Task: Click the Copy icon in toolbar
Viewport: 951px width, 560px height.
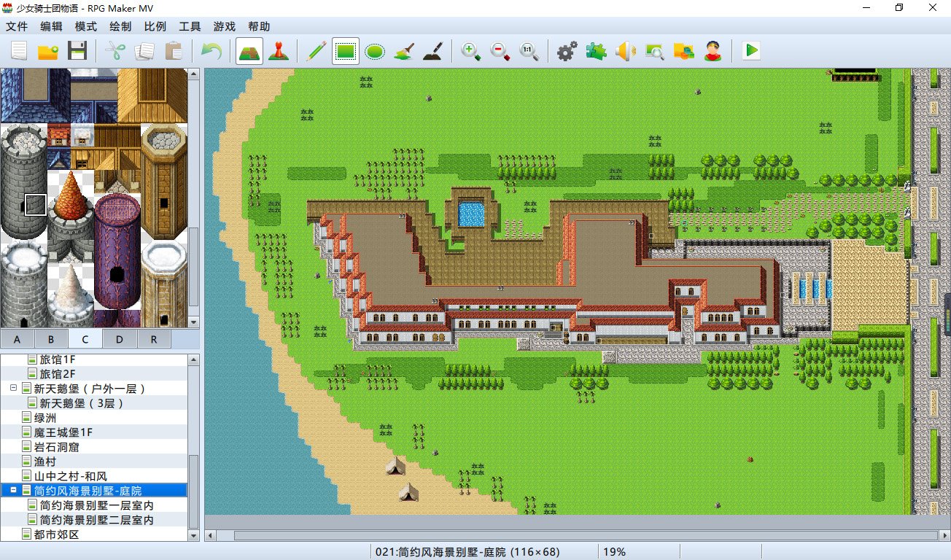Action: [144, 51]
